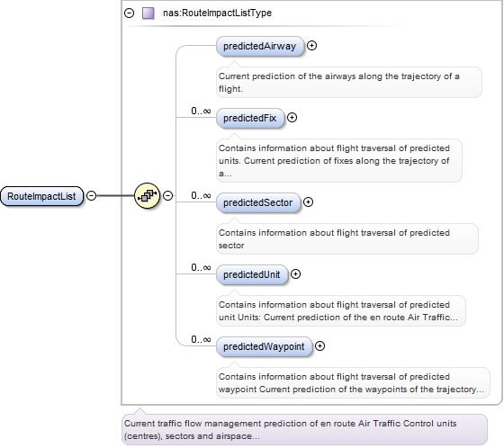Expand the predictedWaypoint plus icon

pyautogui.click(x=319, y=346)
